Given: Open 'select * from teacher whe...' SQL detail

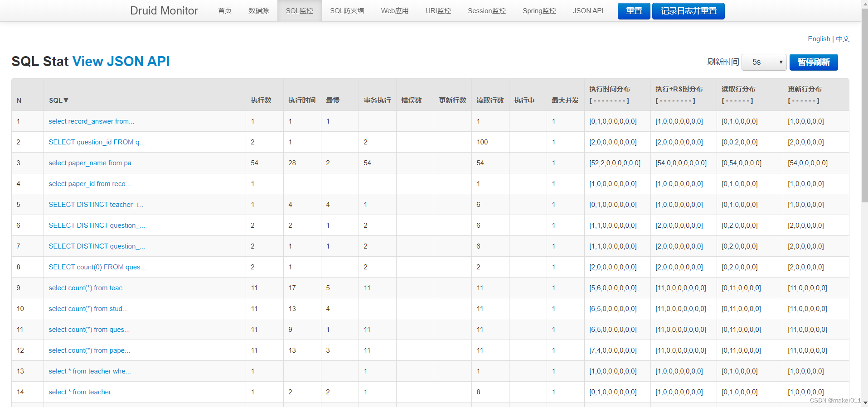Looking at the screenshot, I should click(x=90, y=371).
